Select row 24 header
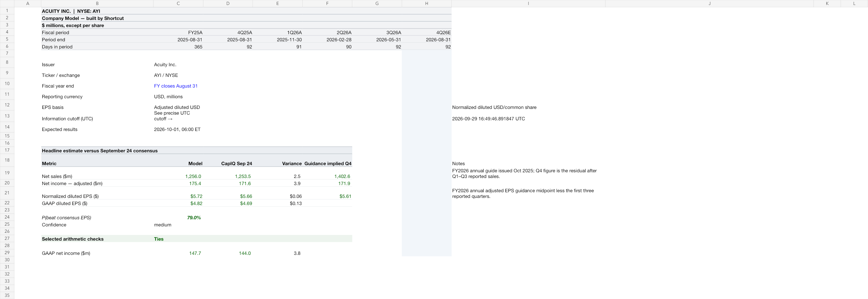This screenshot has height=299, width=868. point(7,217)
